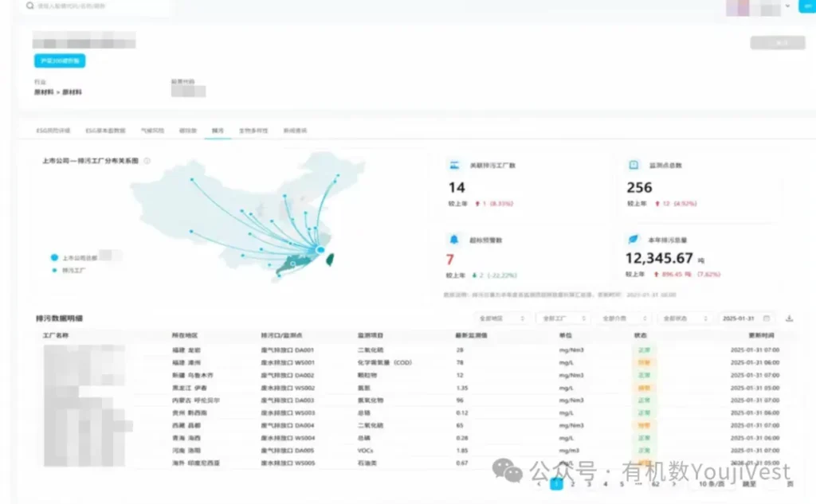Click the headquarters node on the China map
This screenshot has width=816, height=504.
(320, 250)
